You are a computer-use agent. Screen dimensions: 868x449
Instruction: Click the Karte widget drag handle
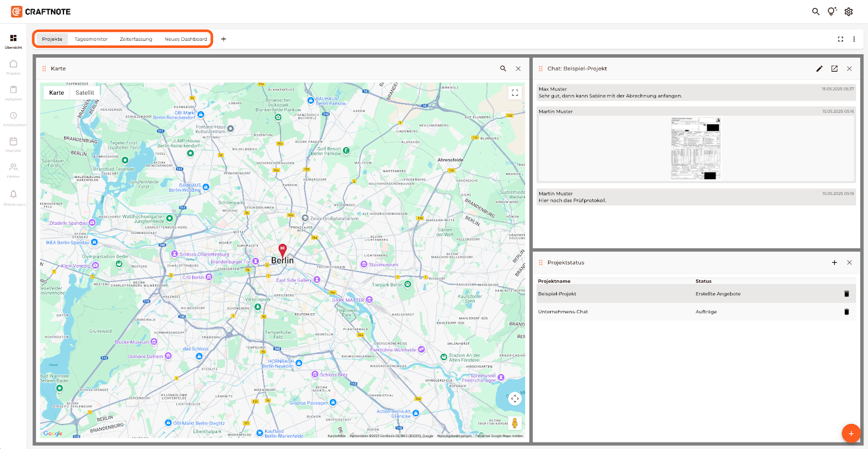pyautogui.click(x=44, y=69)
